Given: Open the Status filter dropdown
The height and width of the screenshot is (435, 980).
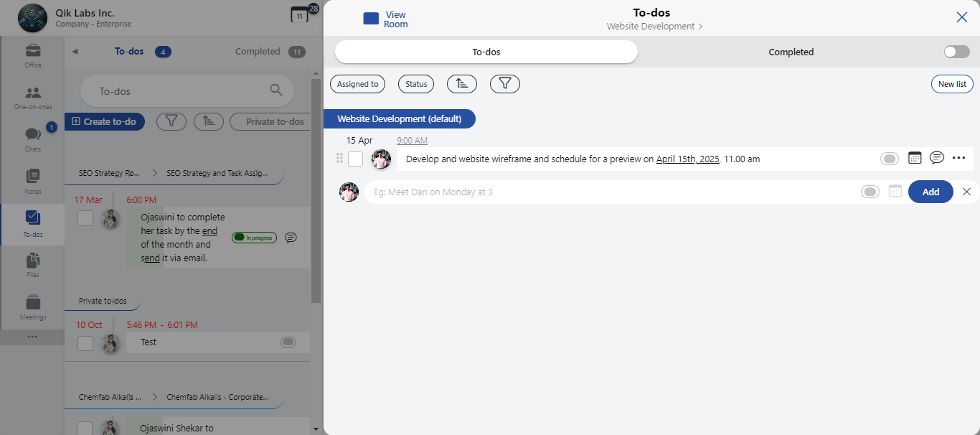Looking at the screenshot, I should (415, 84).
